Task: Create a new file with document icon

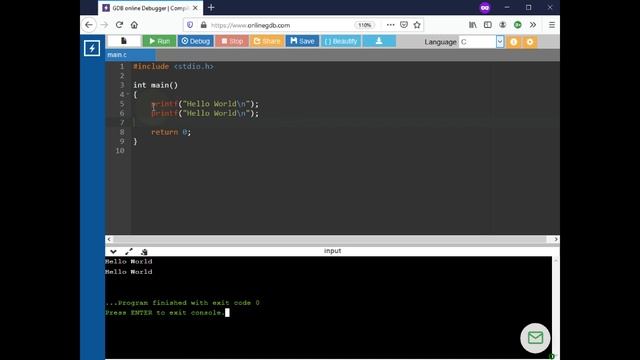Action: (124, 41)
